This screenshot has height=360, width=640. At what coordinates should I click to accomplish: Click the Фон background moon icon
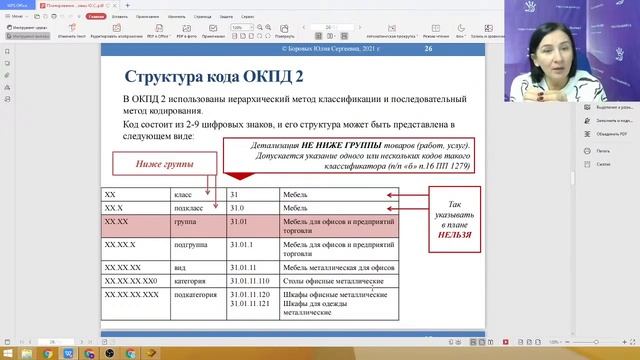[x=461, y=28]
